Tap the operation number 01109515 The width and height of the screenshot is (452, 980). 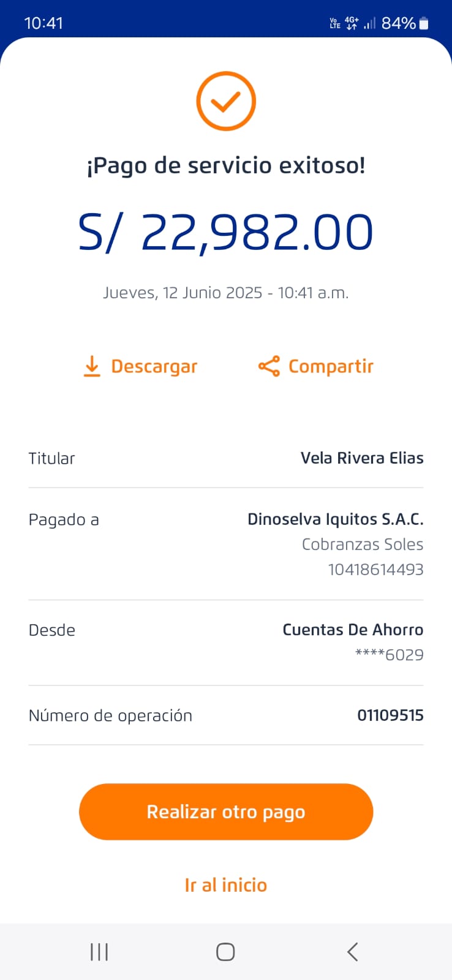click(x=390, y=715)
